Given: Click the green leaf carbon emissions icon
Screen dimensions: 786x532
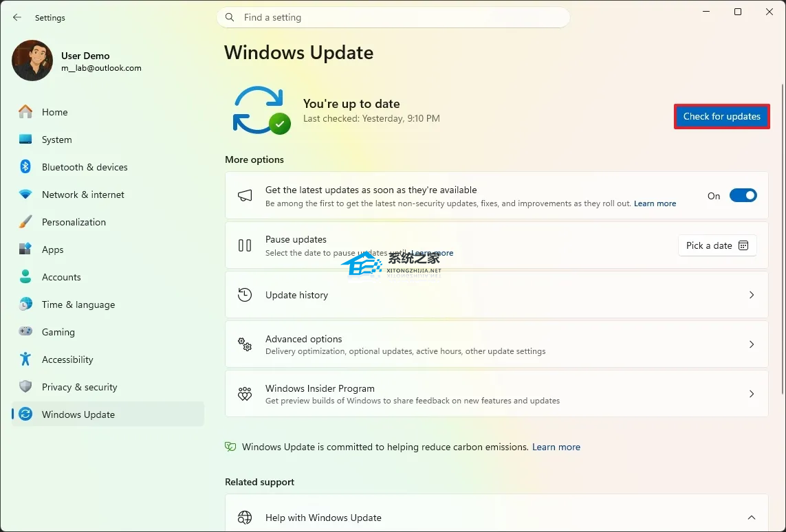Looking at the screenshot, I should click(230, 447).
